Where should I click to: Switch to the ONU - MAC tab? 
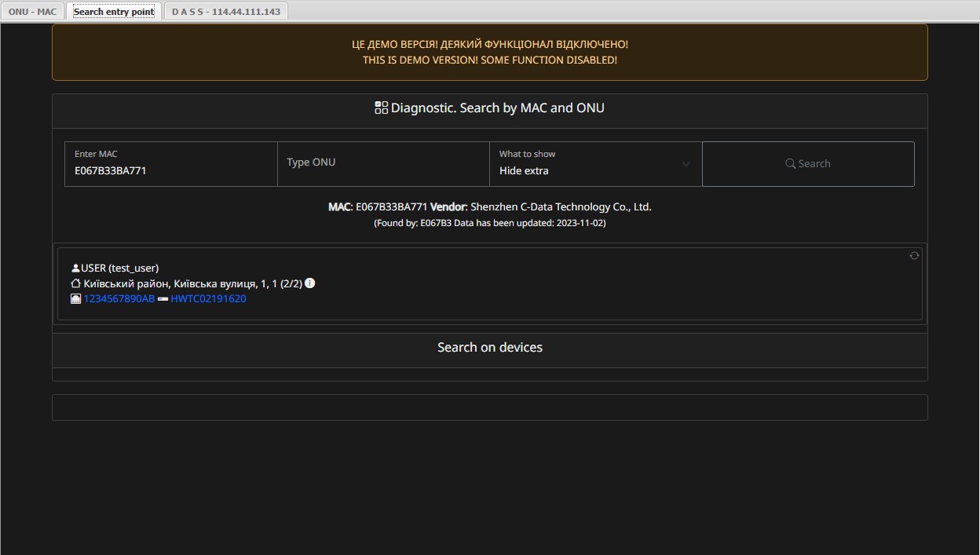tap(33, 11)
